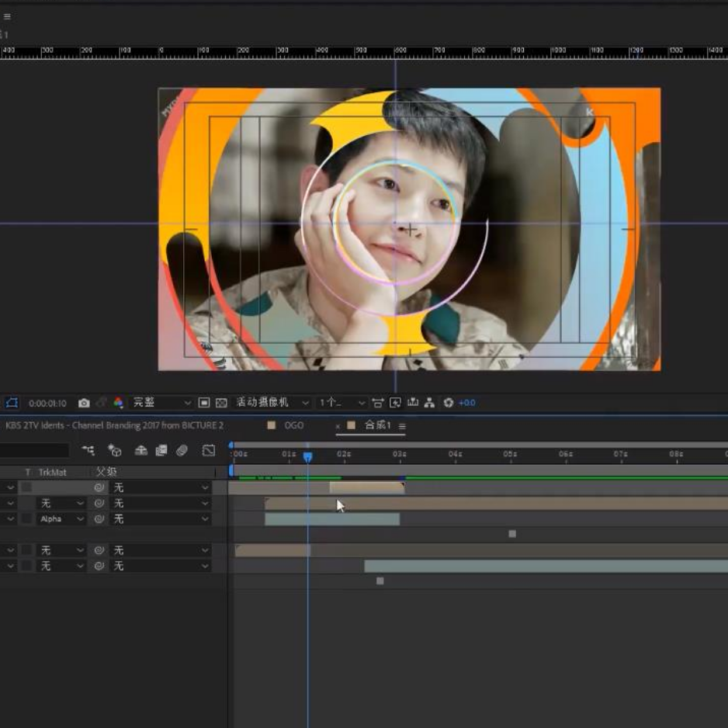Switch to the OGO timeline tab
Viewport: 728px width, 728px height.
293,425
